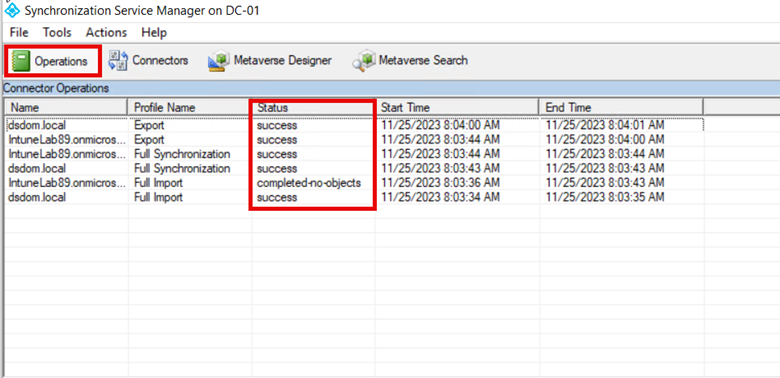Open the File menu
Viewport: 780px width, 378px height.
pyautogui.click(x=19, y=33)
